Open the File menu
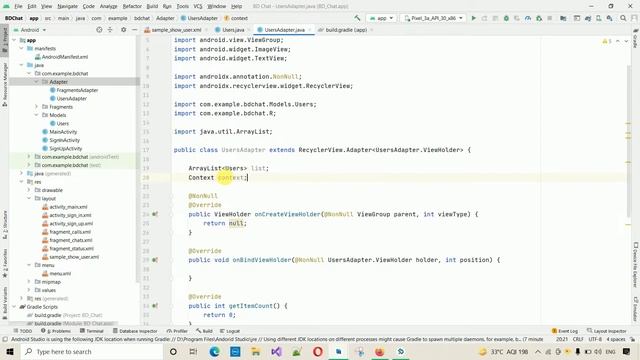The image size is (640, 360). tap(18, 6)
